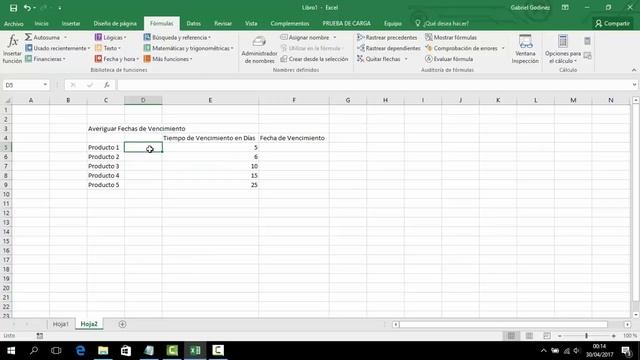
Task: Expand the formula bar
Action: pos(634,85)
